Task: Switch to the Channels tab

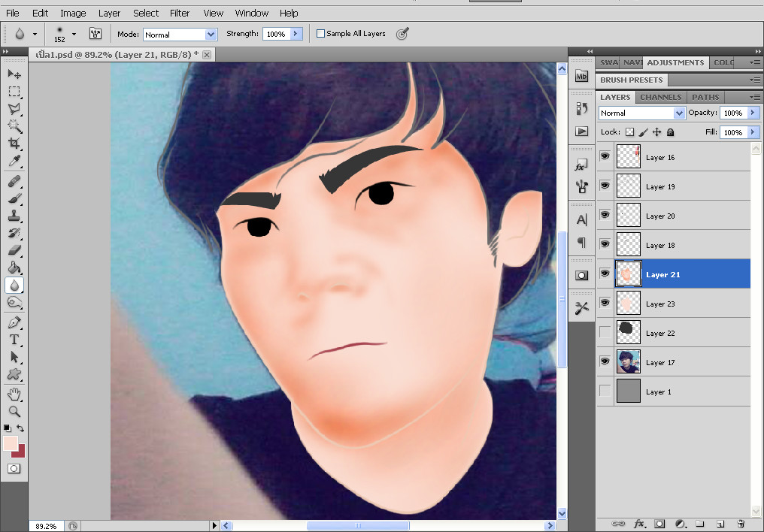Action: pos(660,97)
